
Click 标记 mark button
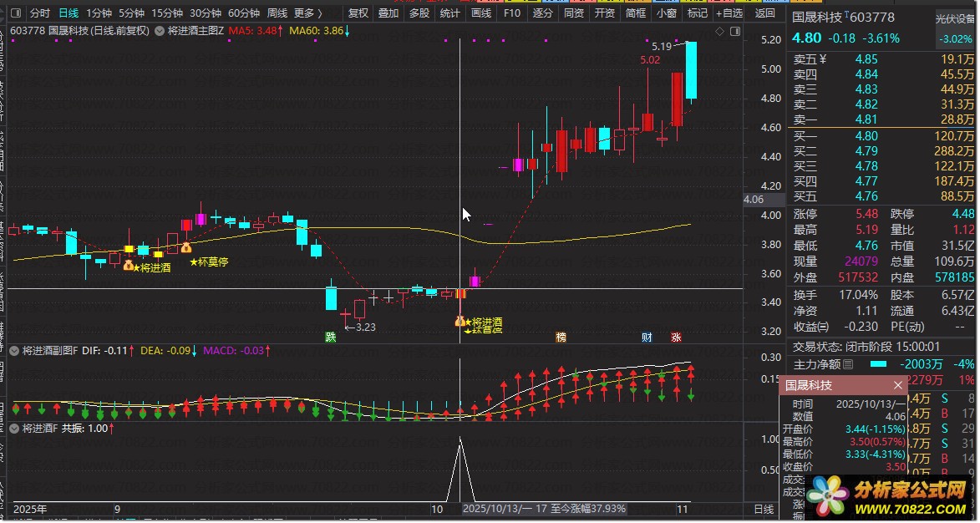pos(698,13)
